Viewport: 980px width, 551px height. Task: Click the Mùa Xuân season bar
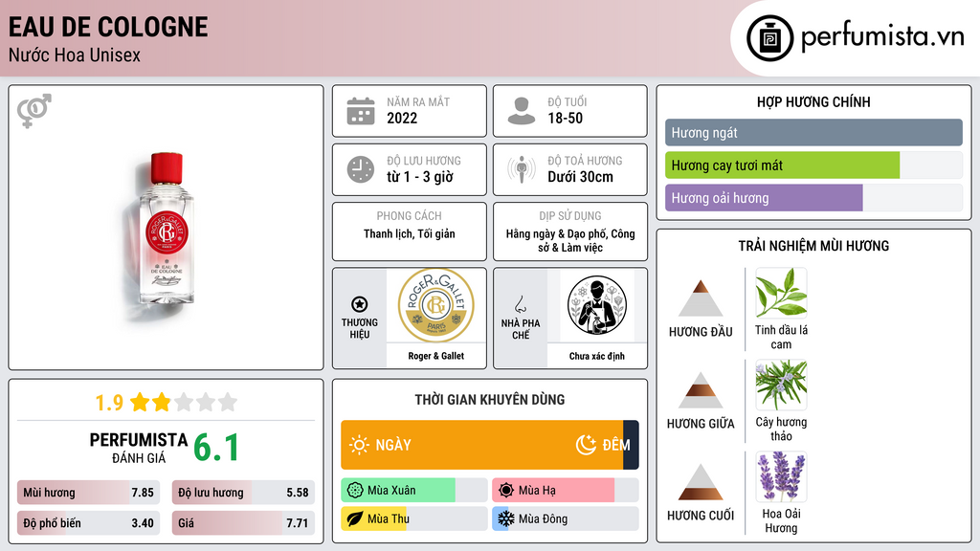pos(413,491)
